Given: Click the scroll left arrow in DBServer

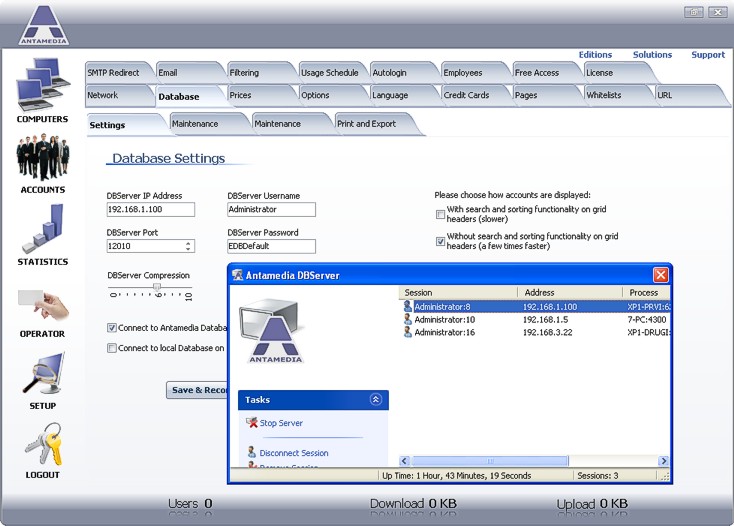Looking at the screenshot, I should click(x=405, y=461).
